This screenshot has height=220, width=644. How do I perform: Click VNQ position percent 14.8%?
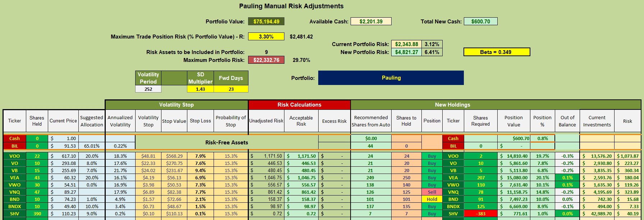[x=542, y=192]
